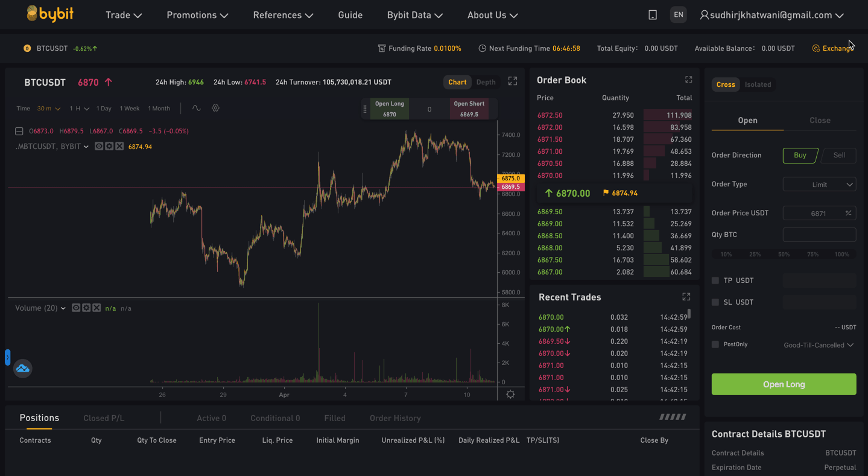
Task: Enable the TP USDT checkbox
Action: tap(715, 281)
